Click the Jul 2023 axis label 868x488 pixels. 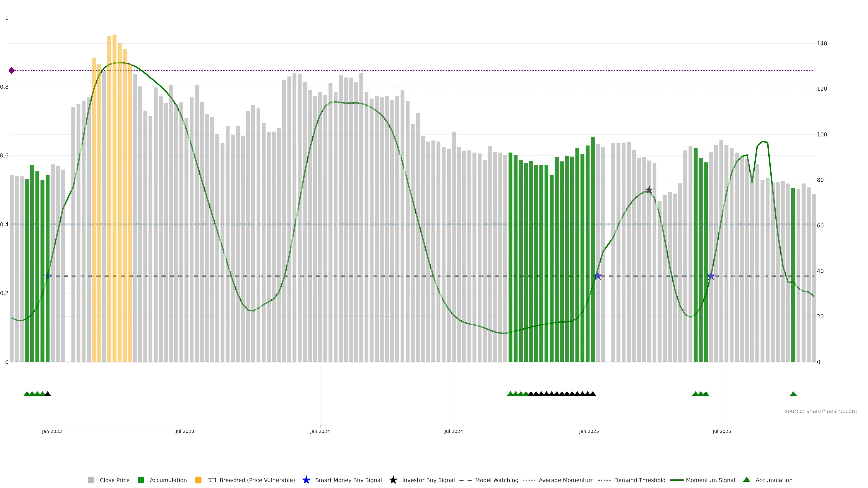[185, 431]
